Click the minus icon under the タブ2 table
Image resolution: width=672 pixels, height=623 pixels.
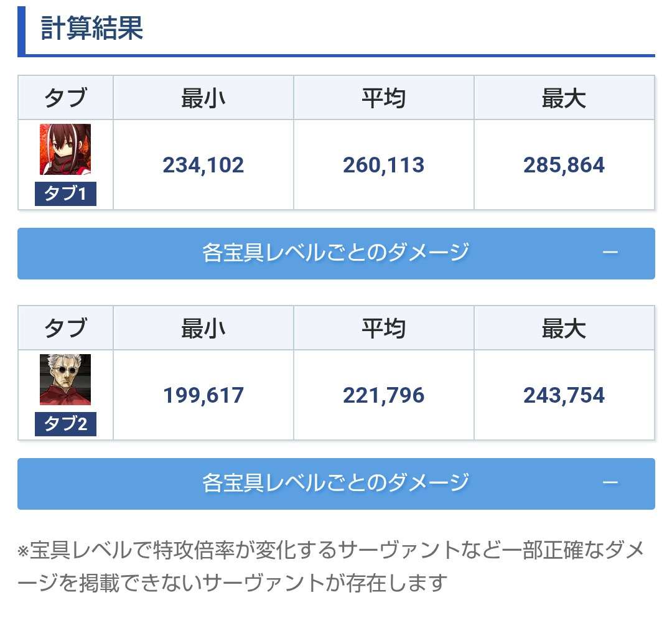pyautogui.click(x=610, y=483)
